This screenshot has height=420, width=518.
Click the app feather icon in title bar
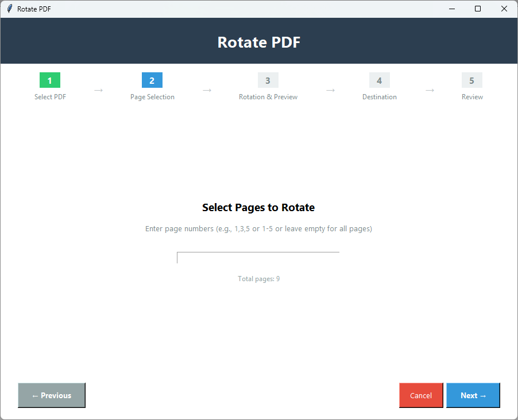pyautogui.click(x=8, y=9)
